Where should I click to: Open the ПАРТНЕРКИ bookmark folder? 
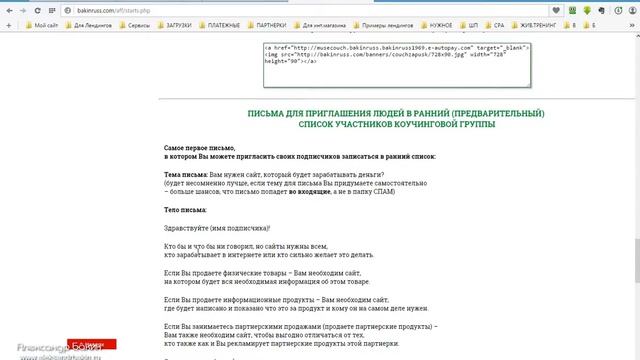267,25
